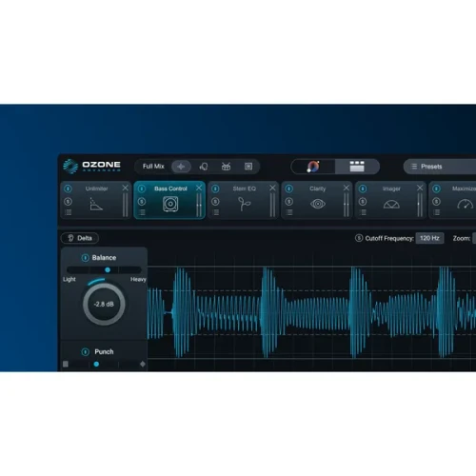Remove the Bass Control module
This screenshot has height=476, width=476.
click(199, 188)
